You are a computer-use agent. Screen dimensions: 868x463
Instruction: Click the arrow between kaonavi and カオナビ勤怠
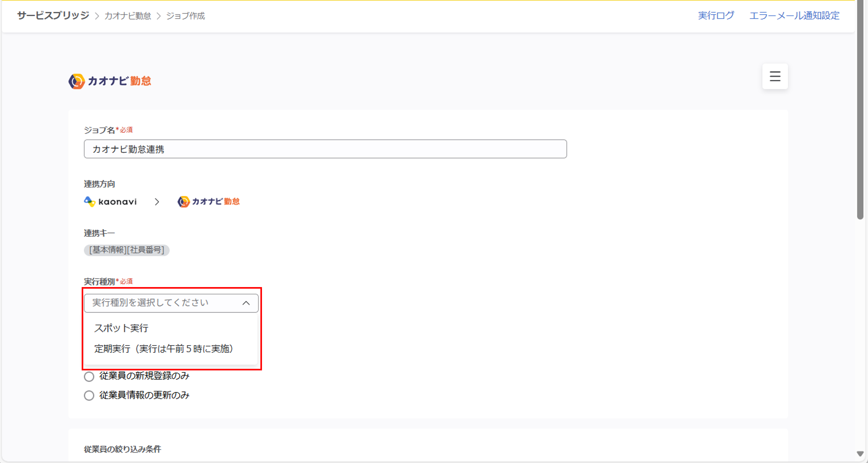point(157,202)
